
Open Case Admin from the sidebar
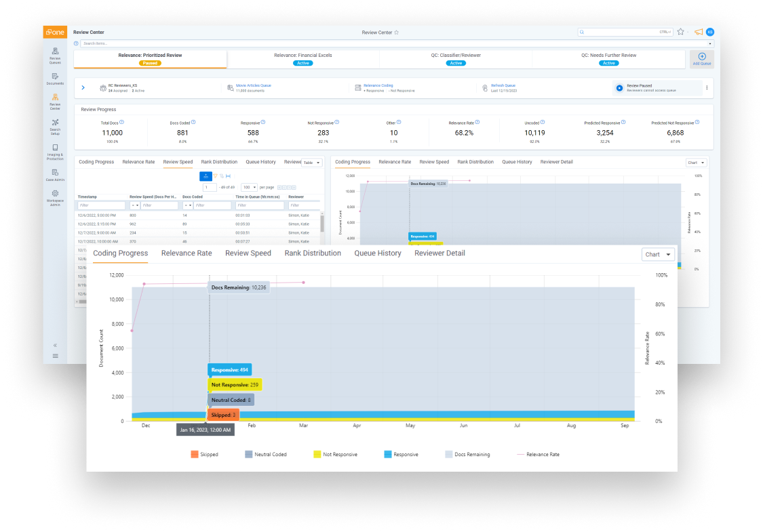pyautogui.click(x=55, y=175)
